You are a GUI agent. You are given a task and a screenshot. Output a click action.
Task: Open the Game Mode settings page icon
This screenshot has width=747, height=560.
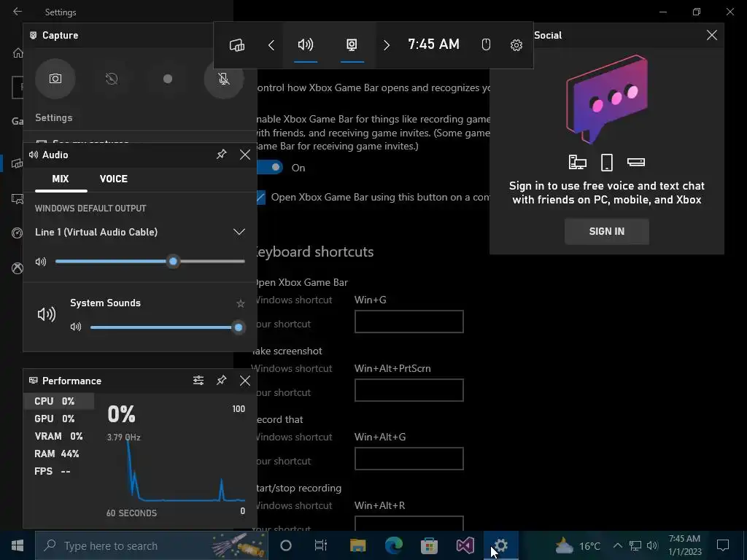click(18, 233)
